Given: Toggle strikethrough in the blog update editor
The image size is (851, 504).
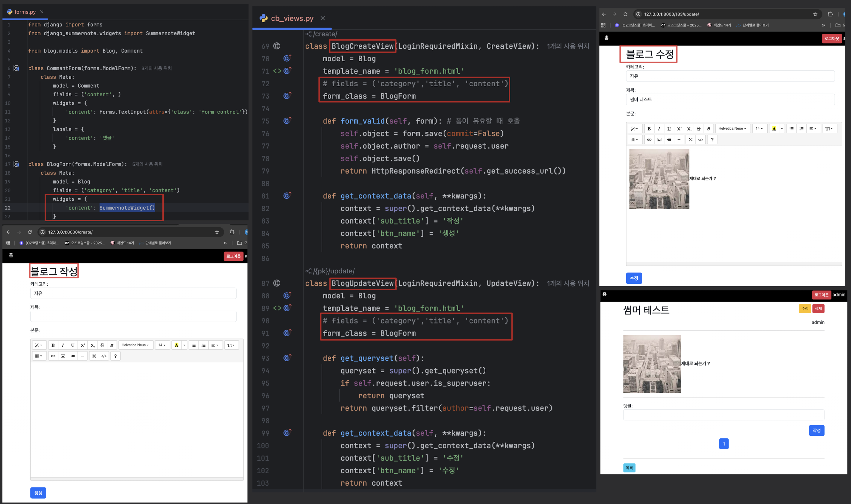Looking at the screenshot, I should [699, 129].
